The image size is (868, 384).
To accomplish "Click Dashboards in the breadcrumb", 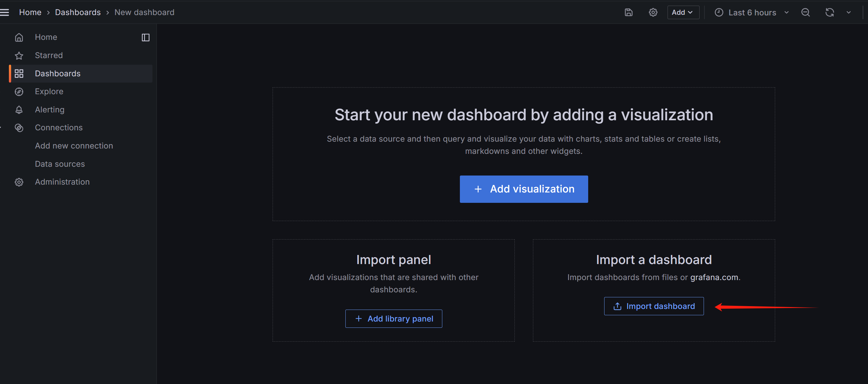I will (78, 13).
